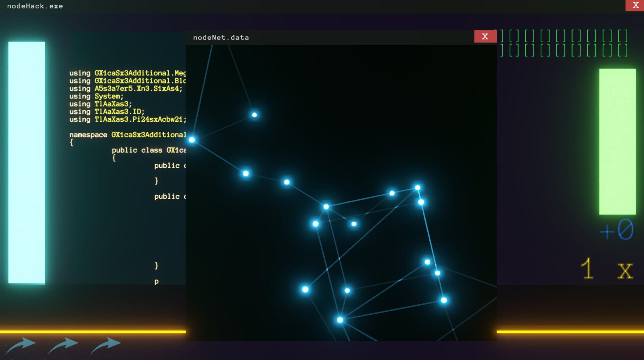The image size is (644, 360).
Task: Click the nodeNet.data title bar
Action: click(221, 37)
